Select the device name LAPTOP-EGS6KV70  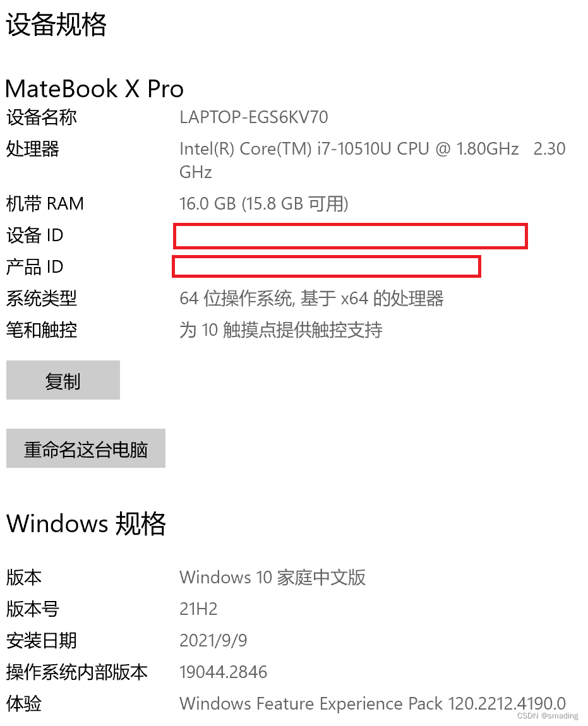[x=253, y=117]
